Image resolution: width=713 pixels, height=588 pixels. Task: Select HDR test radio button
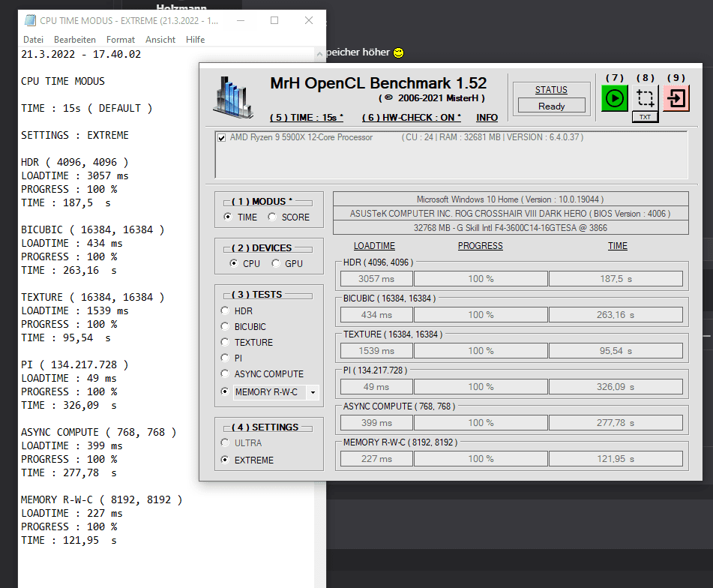(x=225, y=310)
